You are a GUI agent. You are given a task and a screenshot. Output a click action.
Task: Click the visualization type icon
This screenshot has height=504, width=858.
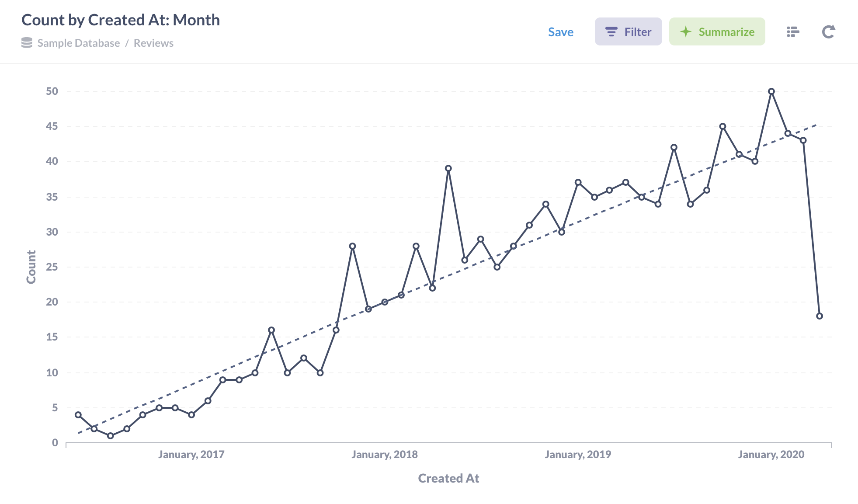793,31
